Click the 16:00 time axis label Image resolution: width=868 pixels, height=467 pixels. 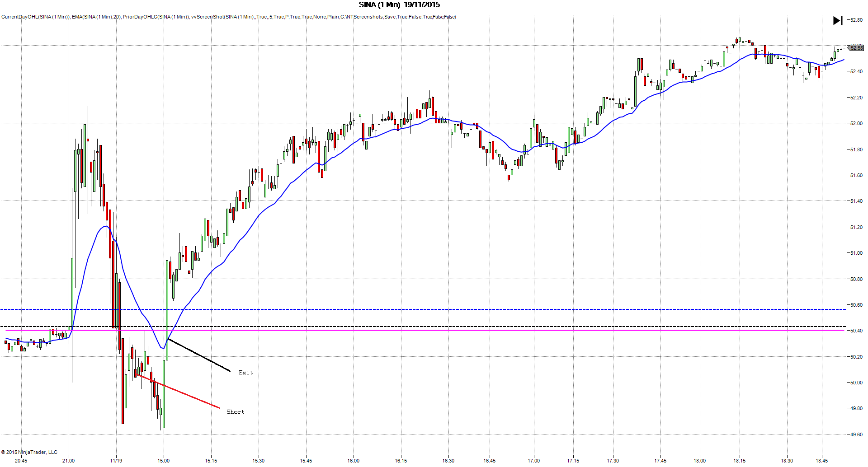354,461
